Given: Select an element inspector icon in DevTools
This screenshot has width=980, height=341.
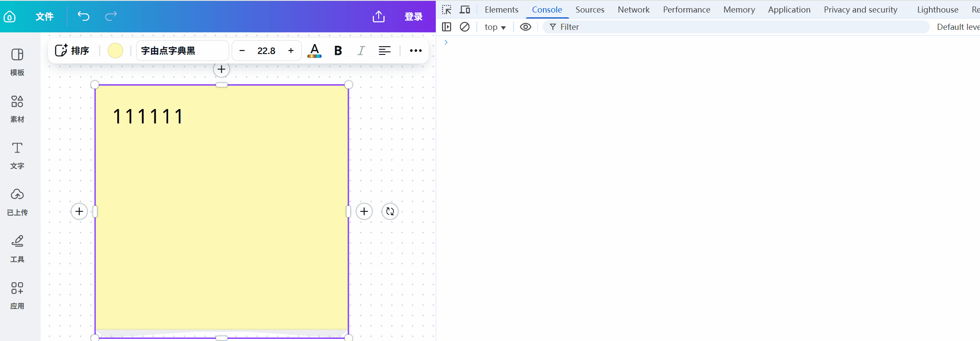Looking at the screenshot, I should 447,10.
